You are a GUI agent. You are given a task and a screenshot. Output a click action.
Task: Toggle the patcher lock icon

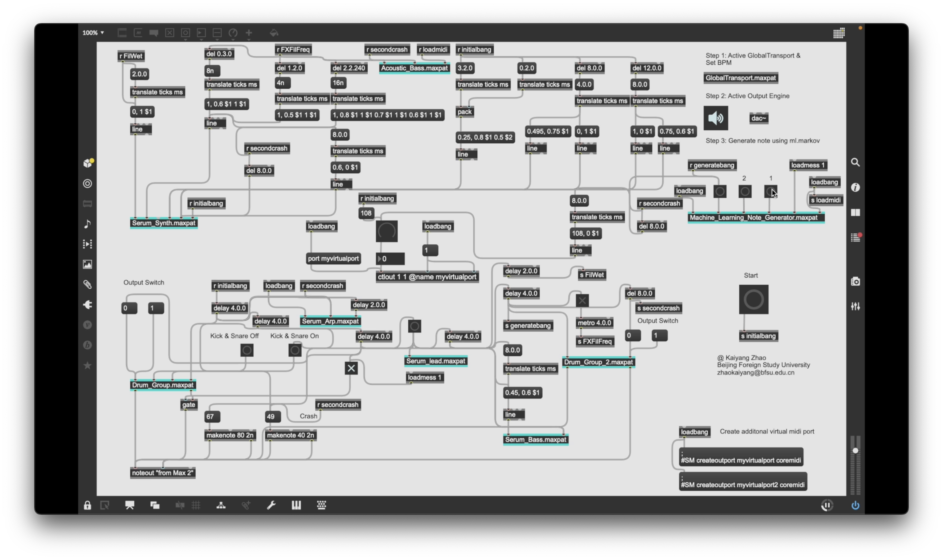(87, 505)
